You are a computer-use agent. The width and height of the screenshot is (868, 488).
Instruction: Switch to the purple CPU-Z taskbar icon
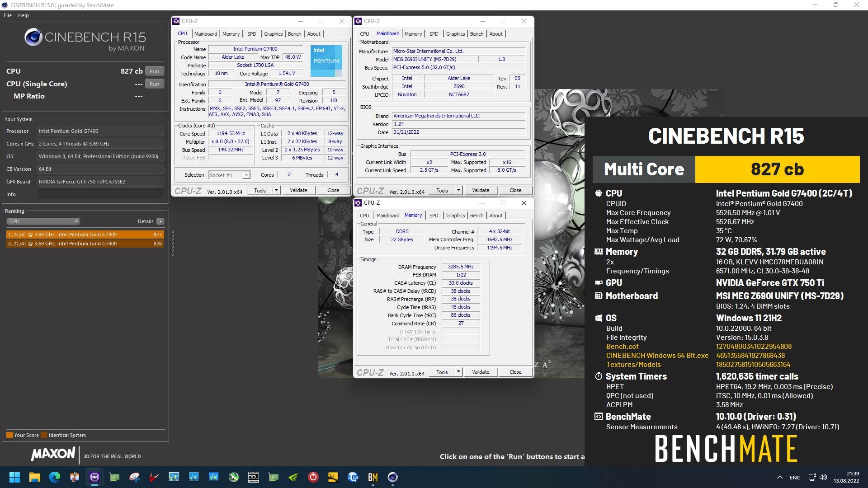pyautogui.click(x=94, y=477)
